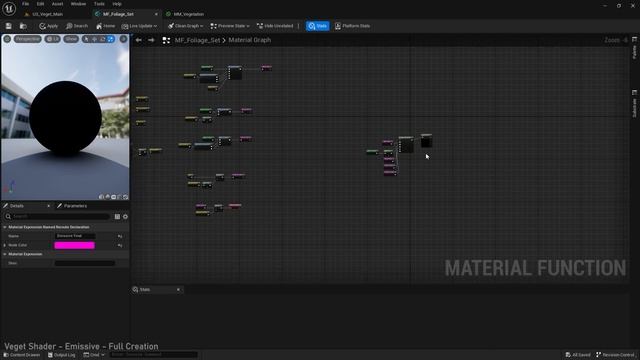Toggle Live Update in the toolbar
Image resolution: width=640 pixels, height=360 pixels.
click(137, 26)
